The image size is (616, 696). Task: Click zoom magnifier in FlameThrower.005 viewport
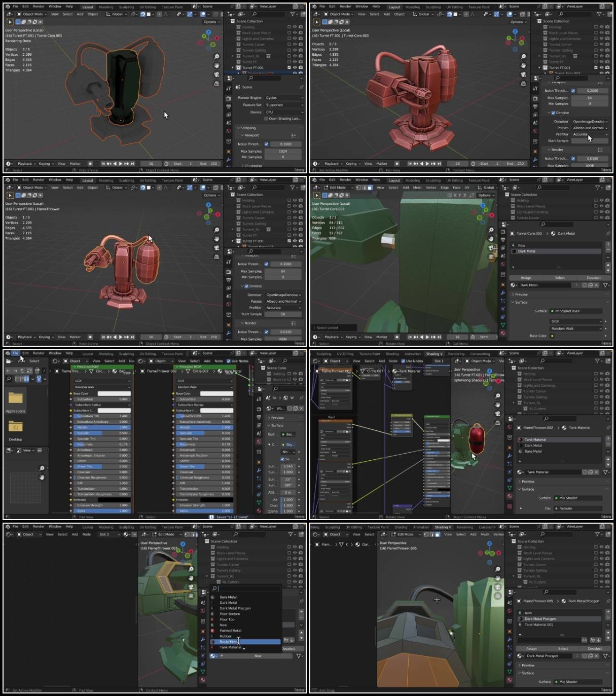coord(498,569)
